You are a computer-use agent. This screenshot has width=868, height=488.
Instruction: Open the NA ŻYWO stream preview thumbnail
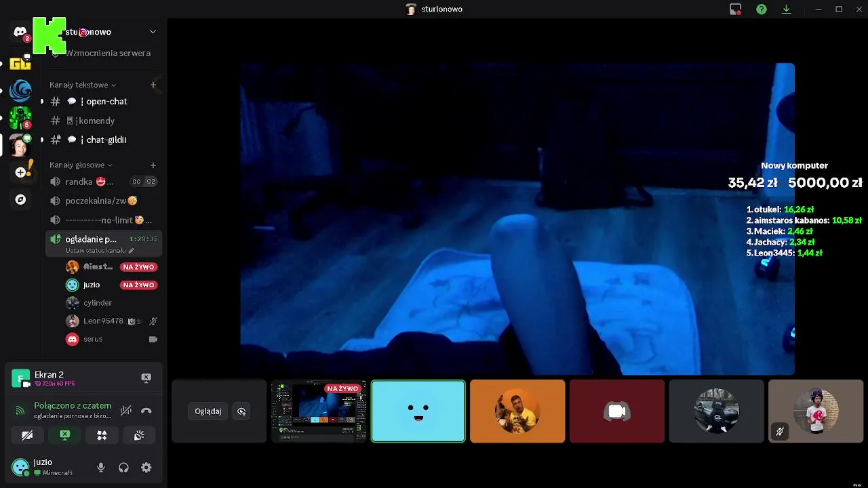coord(319,411)
